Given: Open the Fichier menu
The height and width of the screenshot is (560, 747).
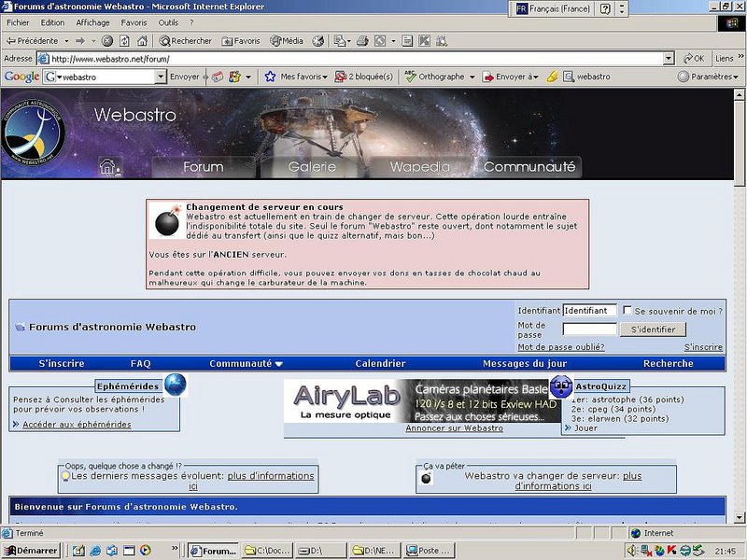Looking at the screenshot, I should point(18,22).
